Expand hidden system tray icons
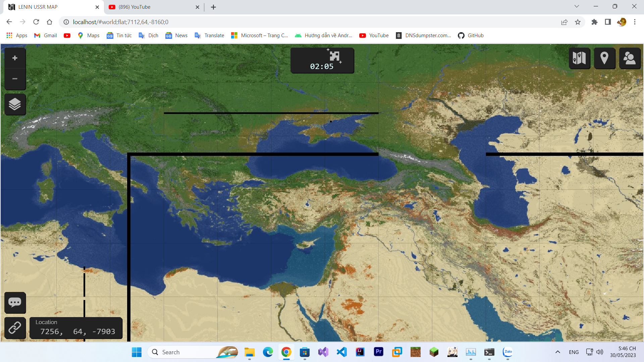The height and width of the screenshot is (362, 644). pyautogui.click(x=557, y=352)
